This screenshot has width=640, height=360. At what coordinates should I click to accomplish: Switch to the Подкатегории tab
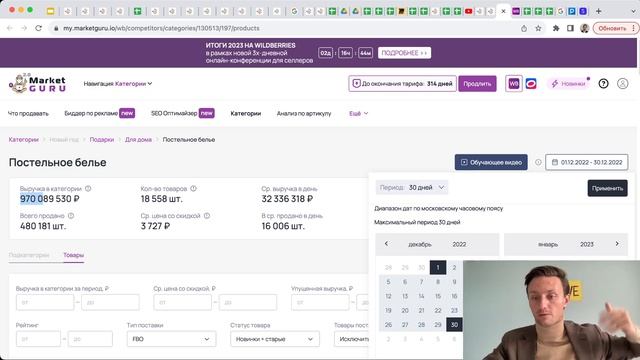(x=29, y=255)
